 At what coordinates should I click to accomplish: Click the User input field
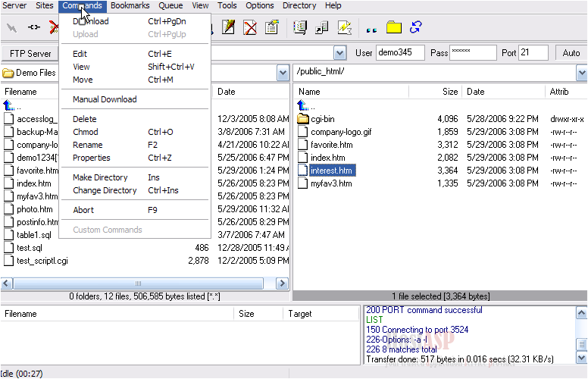(400, 52)
